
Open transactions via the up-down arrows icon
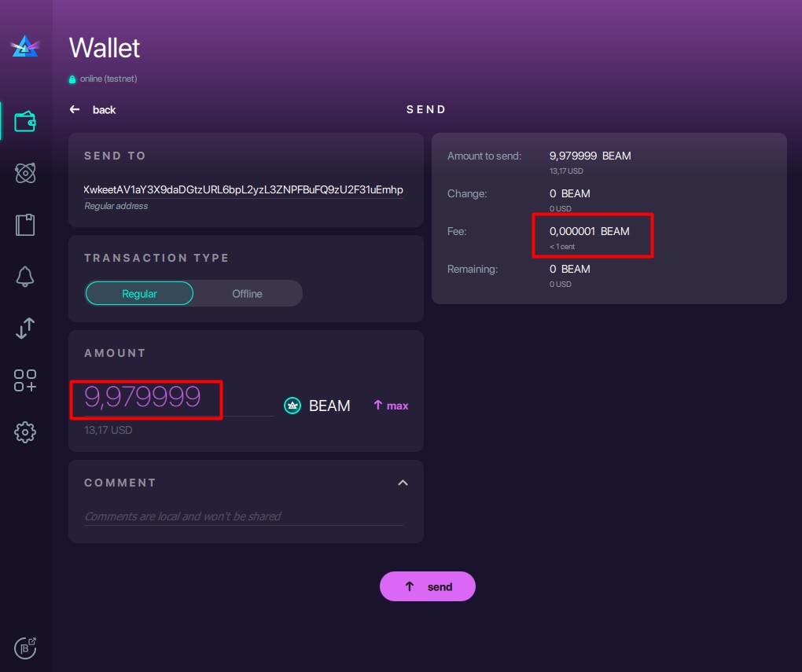[x=24, y=329]
